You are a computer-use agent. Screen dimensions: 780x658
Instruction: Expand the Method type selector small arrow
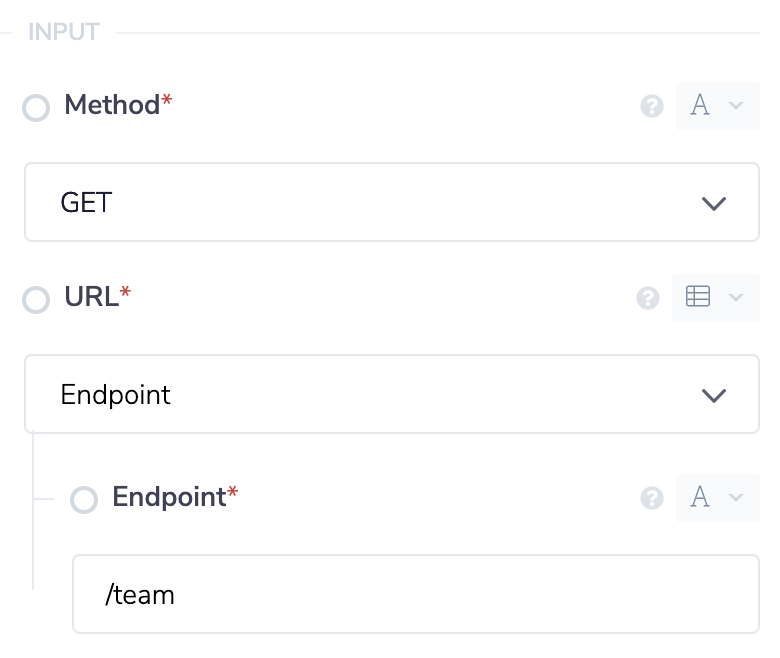(x=737, y=106)
